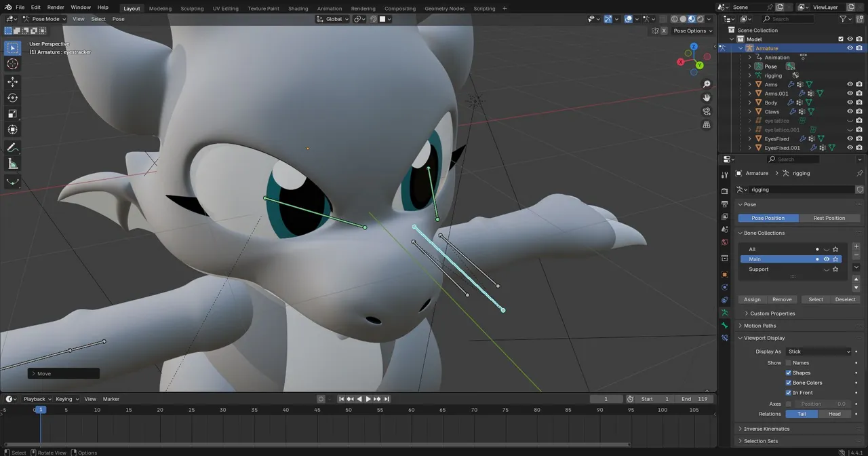Uncheck the Shapes checkbox
Viewport: 868px width, 456px height.
(x=788, y=373)
